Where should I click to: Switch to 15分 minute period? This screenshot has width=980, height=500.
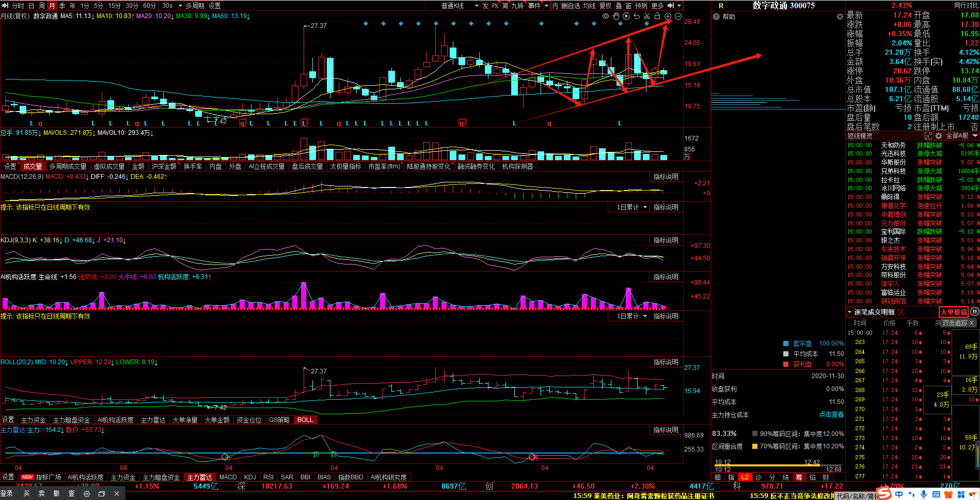point(115,6)
